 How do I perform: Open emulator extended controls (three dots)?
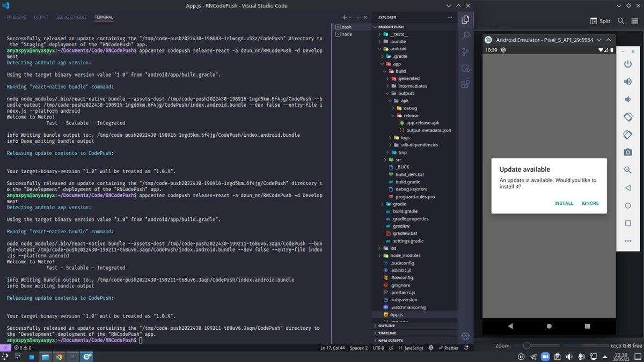627,241
